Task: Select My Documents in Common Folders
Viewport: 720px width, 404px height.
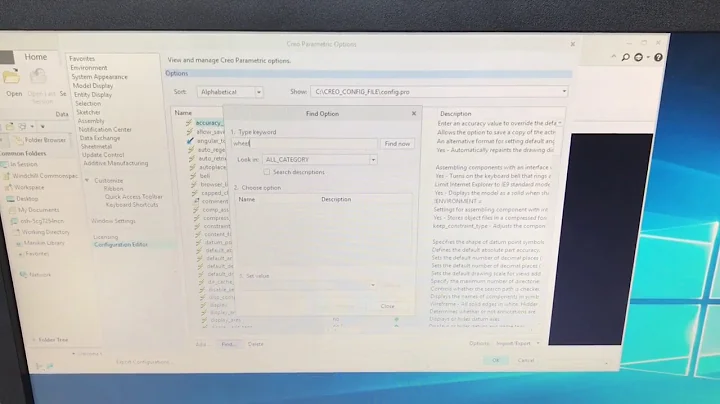Action: click(x=39, y=210)
